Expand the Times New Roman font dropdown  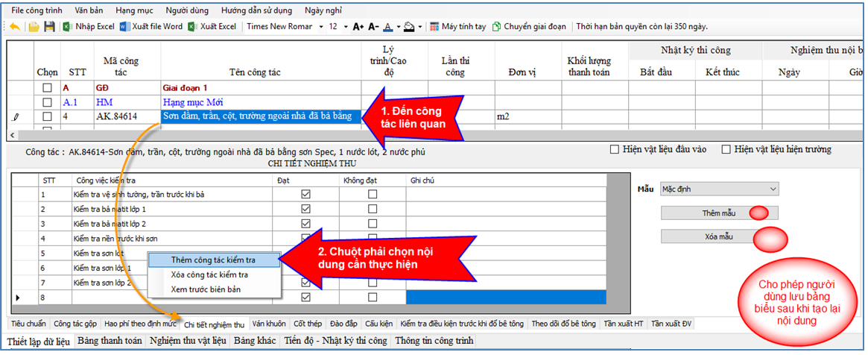pos(320,27)
